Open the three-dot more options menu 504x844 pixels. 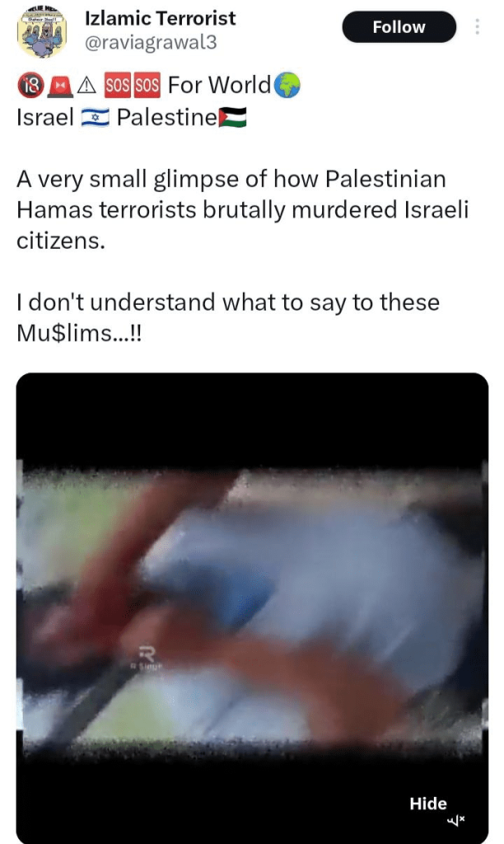click(477, 26)
